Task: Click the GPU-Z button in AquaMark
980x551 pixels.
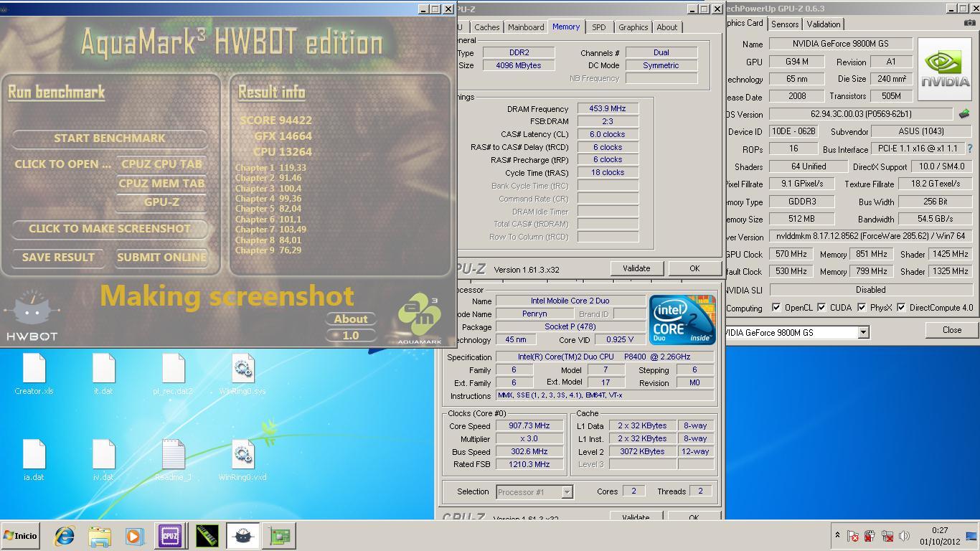Action: 161,202
